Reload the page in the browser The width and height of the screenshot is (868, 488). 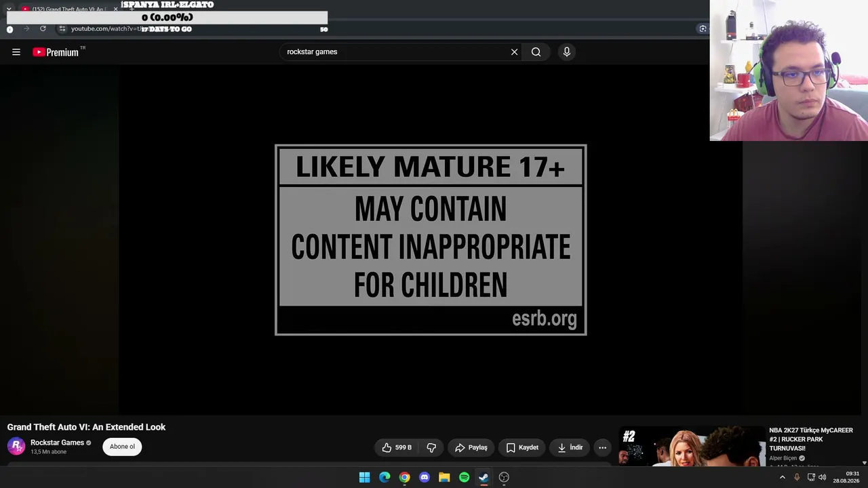click(x=43, y=28)
